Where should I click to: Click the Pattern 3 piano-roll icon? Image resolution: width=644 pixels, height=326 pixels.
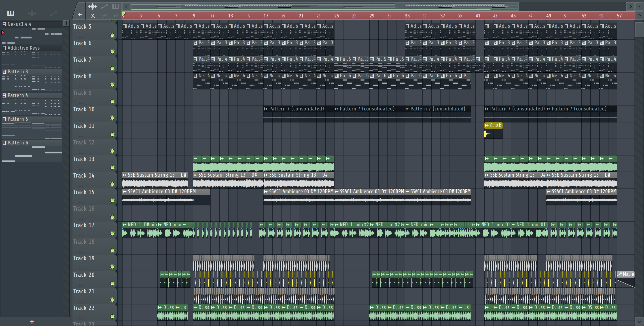click(x=4, y=72)
